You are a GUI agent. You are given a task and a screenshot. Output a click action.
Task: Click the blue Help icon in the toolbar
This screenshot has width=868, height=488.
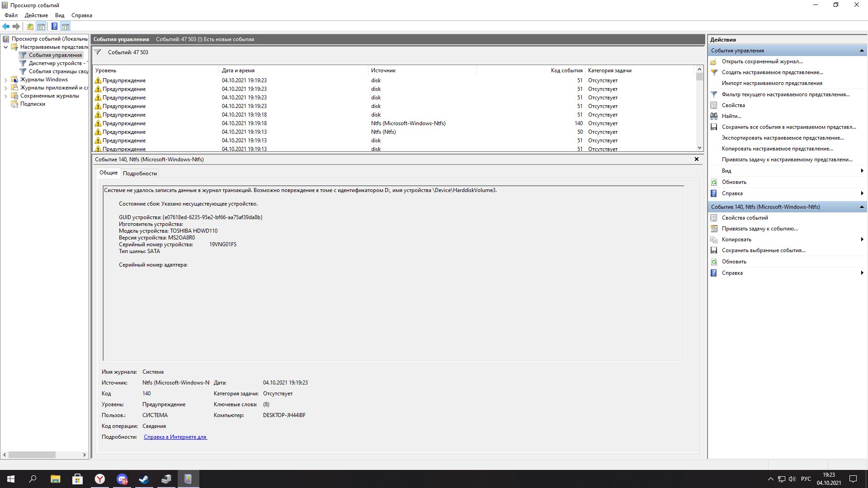(54, 26)
